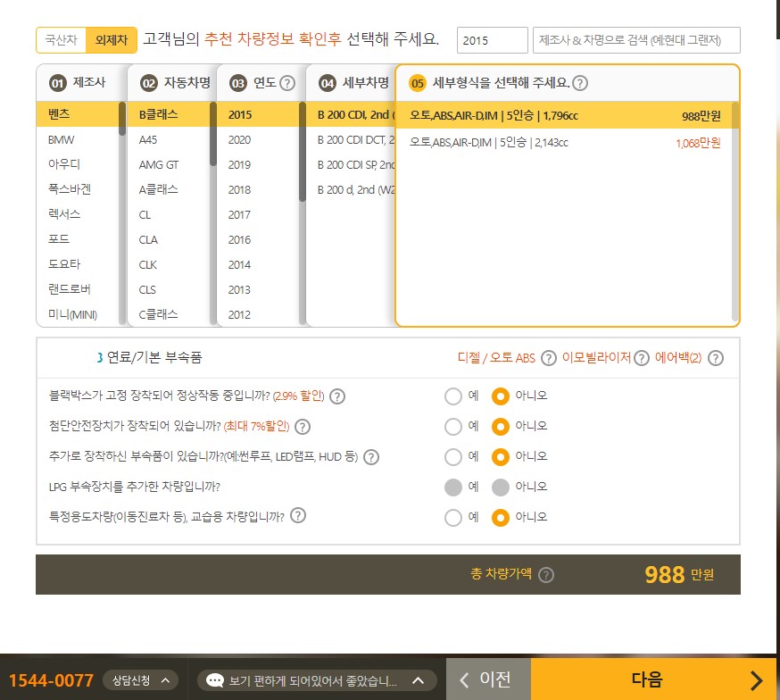The image size is (780, 700).
Task: Open help icon for 추가 부속품 question
Action: [371, 457]
